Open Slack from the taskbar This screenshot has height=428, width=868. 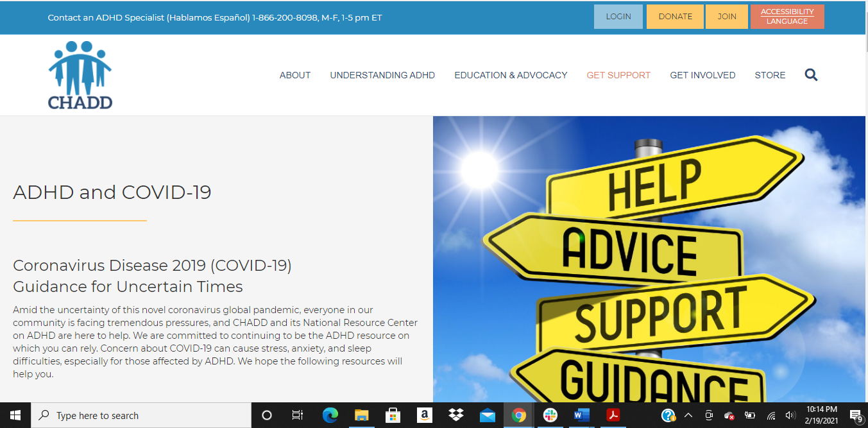550,415
